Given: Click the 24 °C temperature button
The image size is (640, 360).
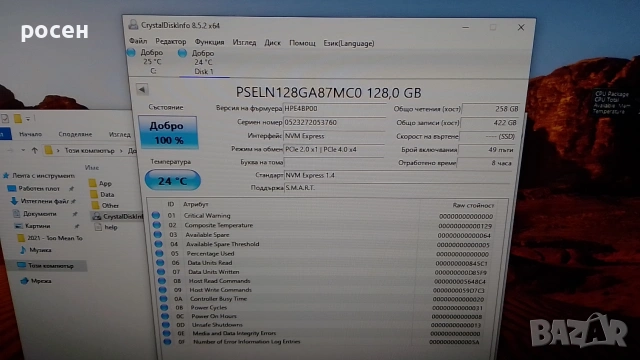Looking at the screenshot, I should (173, 180).
